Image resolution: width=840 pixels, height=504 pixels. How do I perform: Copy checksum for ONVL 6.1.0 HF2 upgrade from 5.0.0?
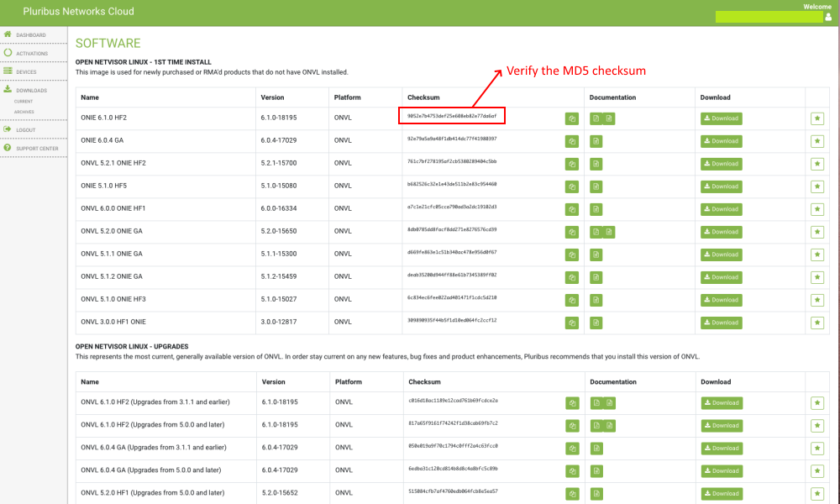tap(572, 426)
